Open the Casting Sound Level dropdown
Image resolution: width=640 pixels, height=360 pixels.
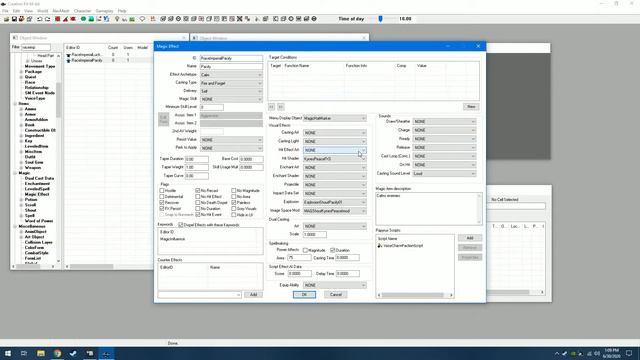444,173
